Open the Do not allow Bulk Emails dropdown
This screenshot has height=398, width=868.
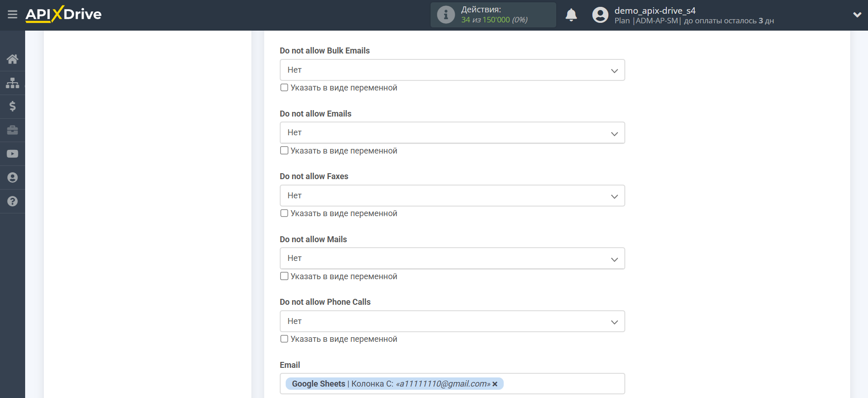452,70
